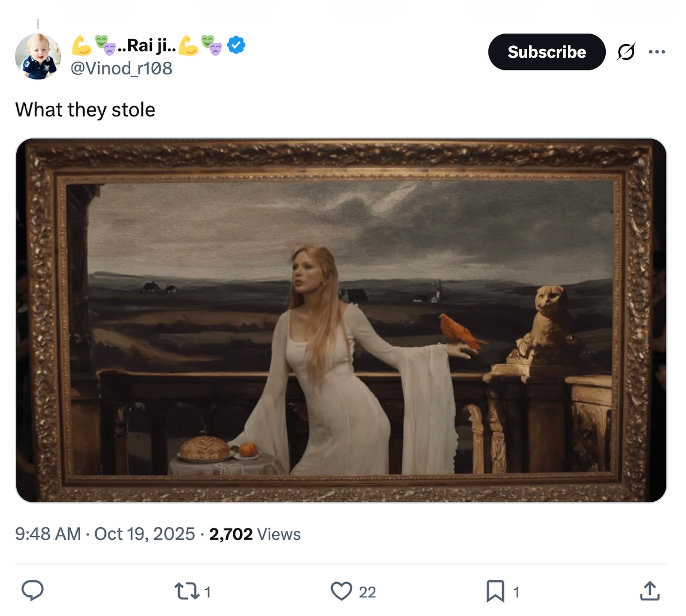Image resolution: width=686 pixels, height=616 pixels.
Task: Repost this tweet via the arrows icon
Action: tap(187, 591)
